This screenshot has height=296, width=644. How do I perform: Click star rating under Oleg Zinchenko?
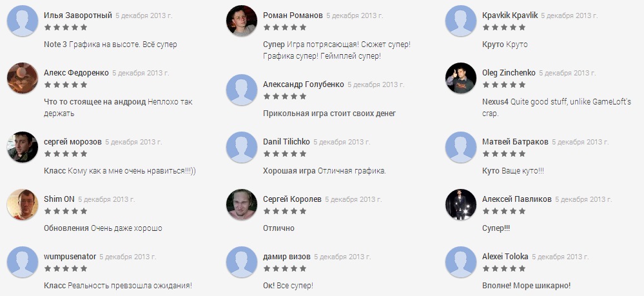(504, 84)
